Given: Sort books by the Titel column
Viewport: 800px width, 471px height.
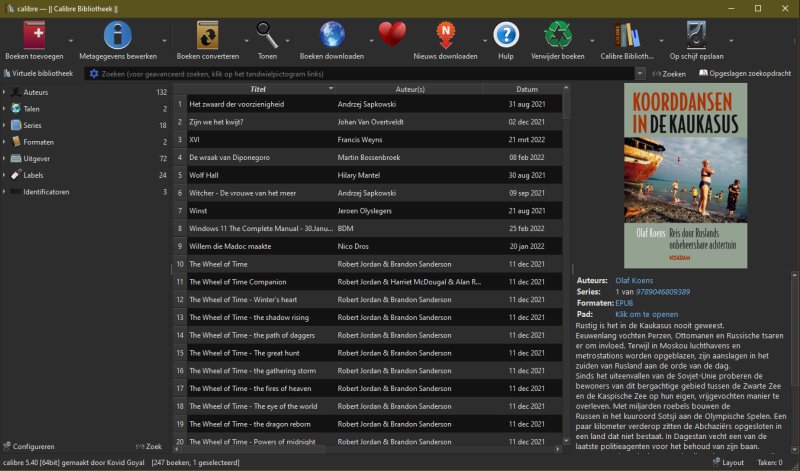Looking at the screenshot, I should [257, 89].
